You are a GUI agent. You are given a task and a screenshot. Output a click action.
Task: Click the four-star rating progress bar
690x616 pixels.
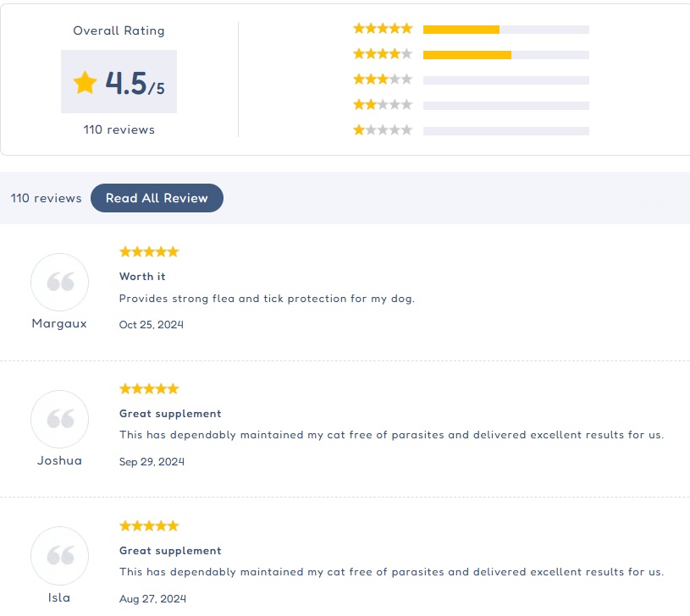506,55
